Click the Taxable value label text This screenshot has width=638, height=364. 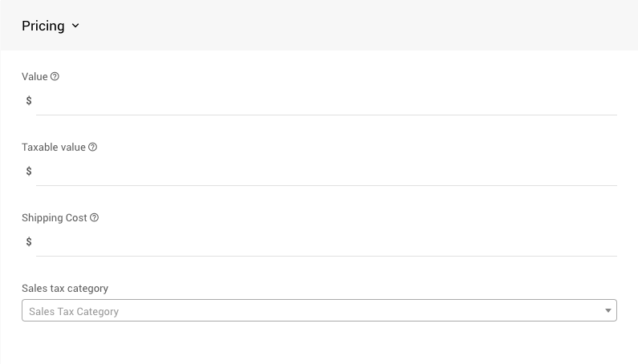pos(53,148)
